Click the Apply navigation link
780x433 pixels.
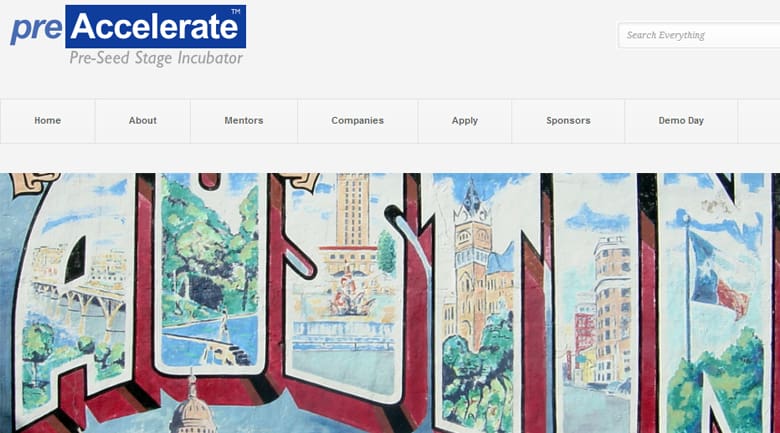pos(465,121)
